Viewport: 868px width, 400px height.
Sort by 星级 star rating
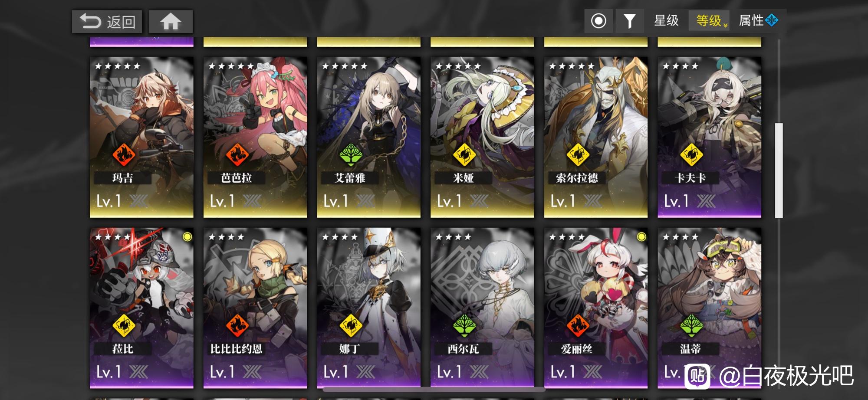666,20
